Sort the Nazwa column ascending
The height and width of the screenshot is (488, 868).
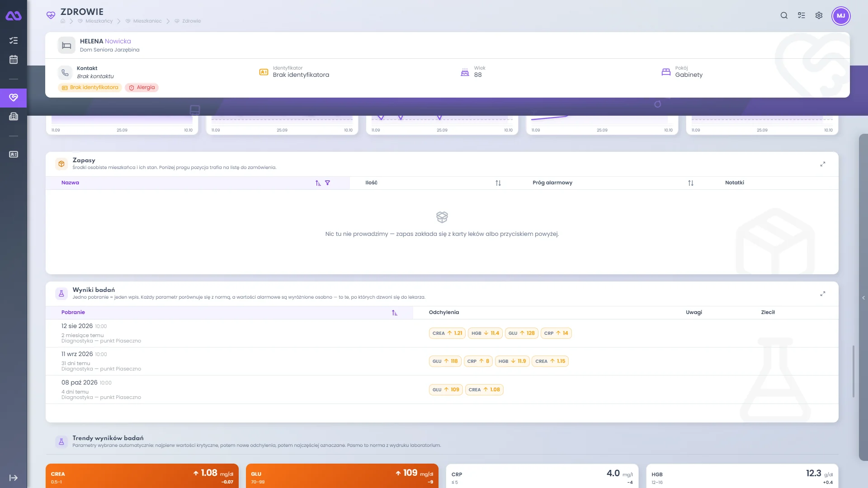pyautogui.click(x=318, y=183)
